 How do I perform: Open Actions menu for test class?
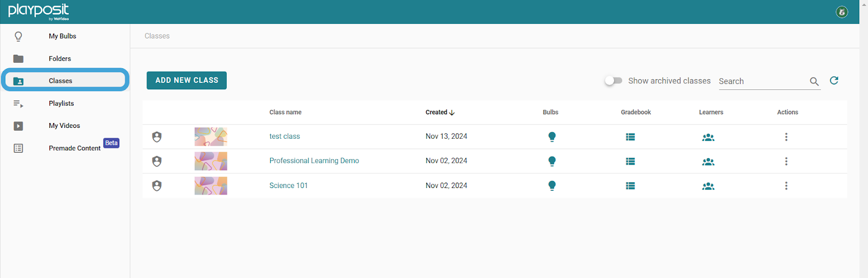[x=786, y=137]
